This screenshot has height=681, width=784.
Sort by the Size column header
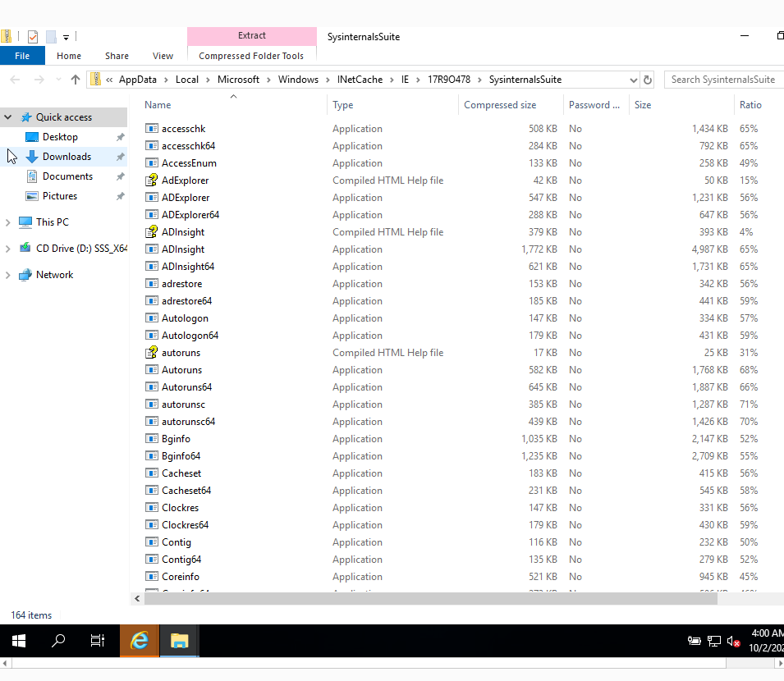point(643,105)
